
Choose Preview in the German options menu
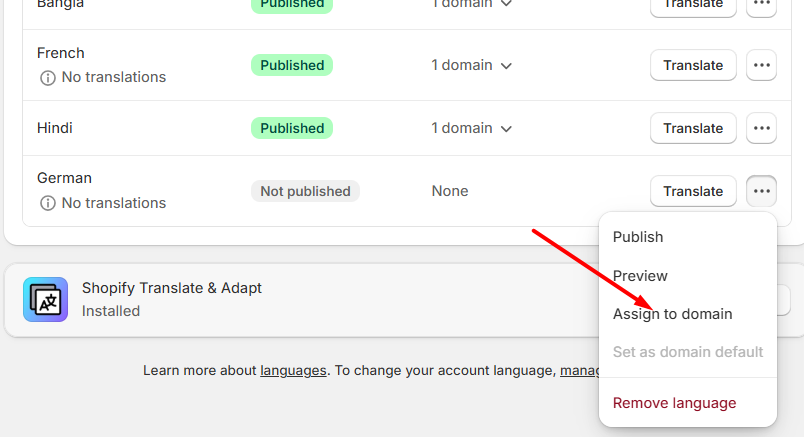click(640, 276)
